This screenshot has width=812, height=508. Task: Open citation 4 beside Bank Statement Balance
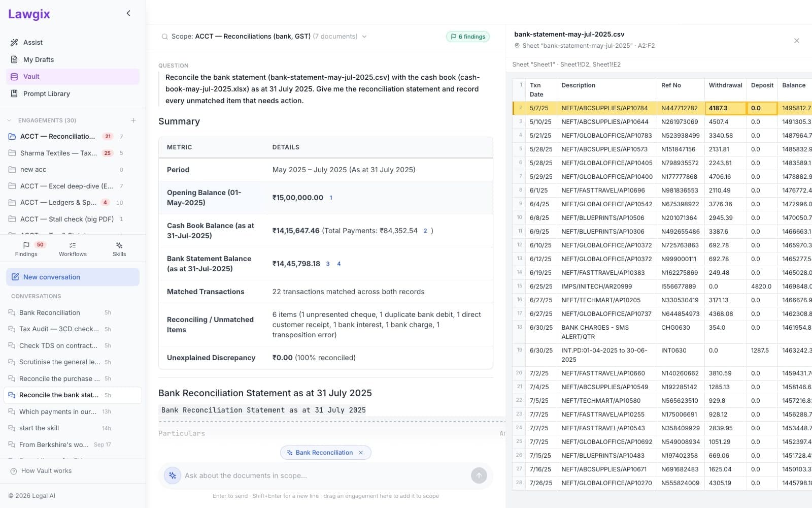pos(339,264)
